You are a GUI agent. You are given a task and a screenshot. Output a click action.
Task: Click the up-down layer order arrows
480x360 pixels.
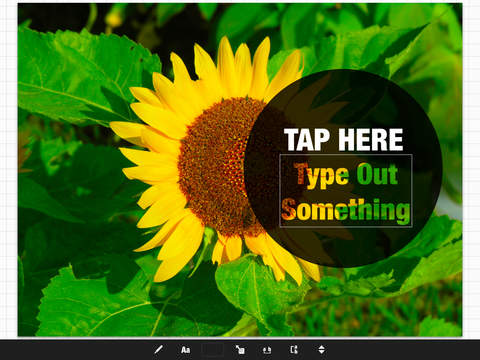321,350
